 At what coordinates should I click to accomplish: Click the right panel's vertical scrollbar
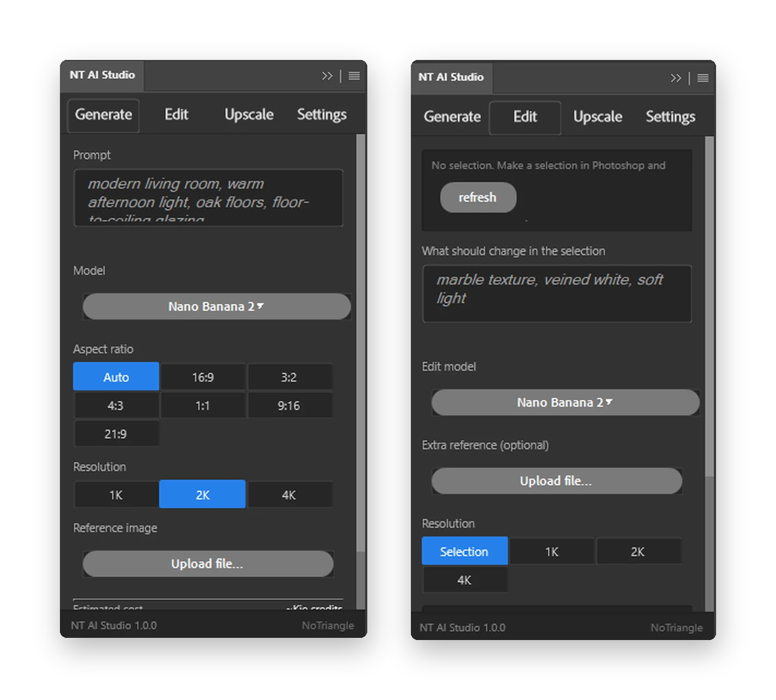(x=709, y=305)
